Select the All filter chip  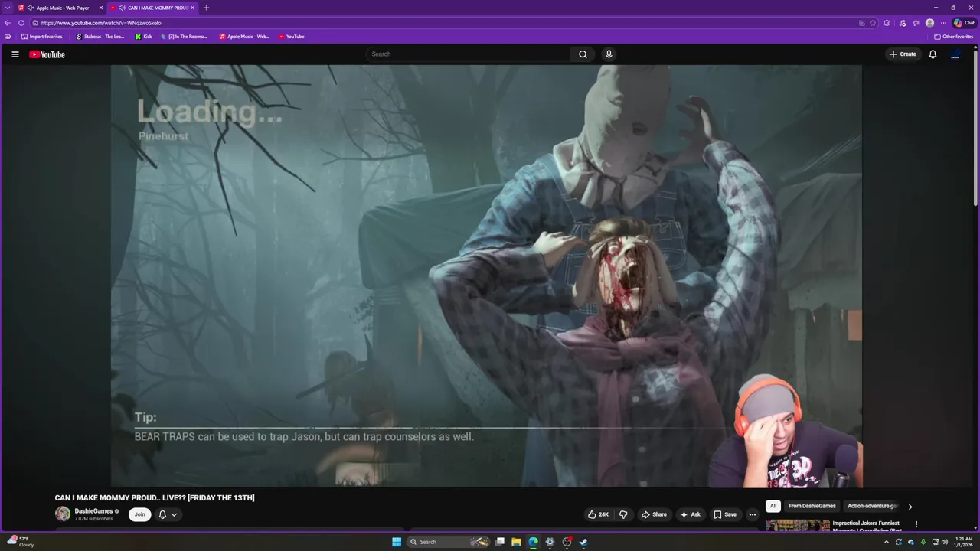pos(773,506)
